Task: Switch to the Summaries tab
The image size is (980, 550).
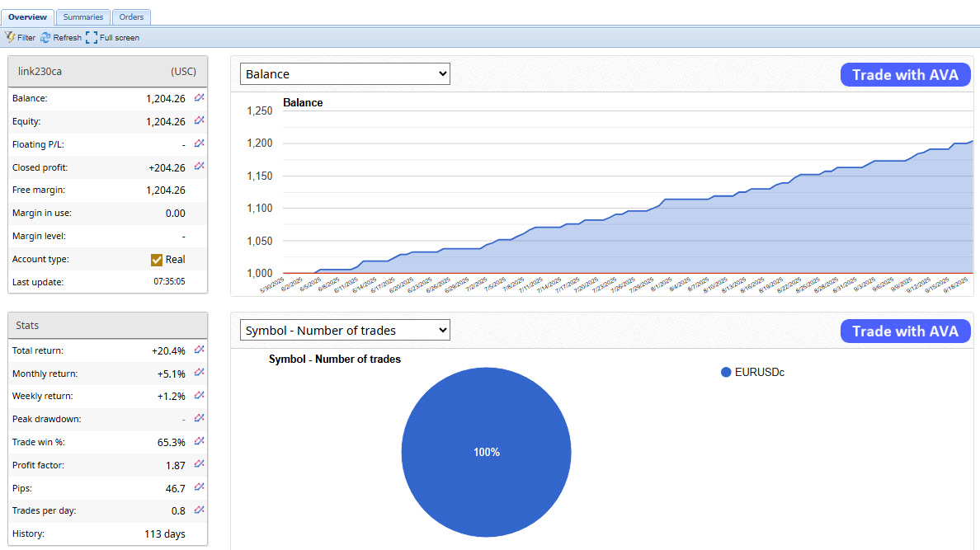Action: click(x=83, y=16)
